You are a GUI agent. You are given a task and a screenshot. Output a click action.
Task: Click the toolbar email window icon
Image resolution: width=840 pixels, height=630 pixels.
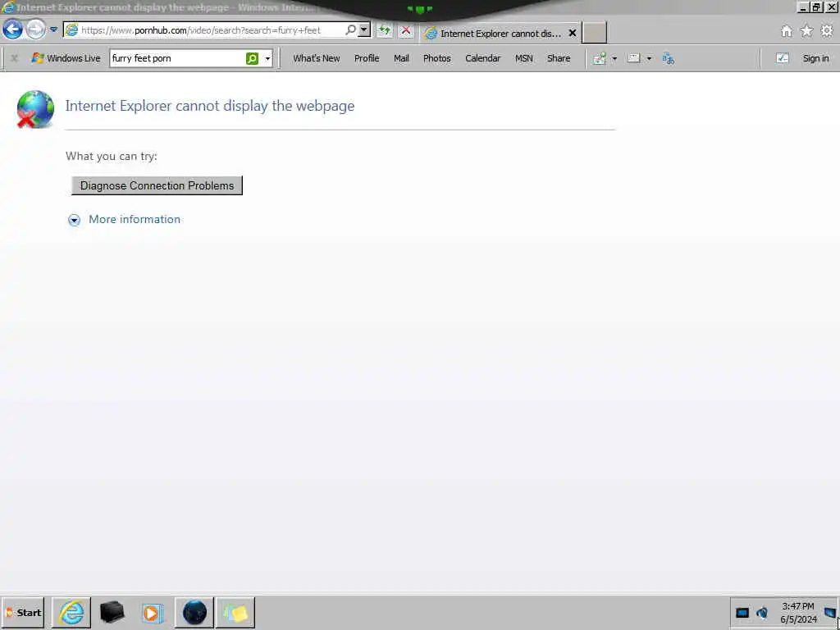[634, 58]
